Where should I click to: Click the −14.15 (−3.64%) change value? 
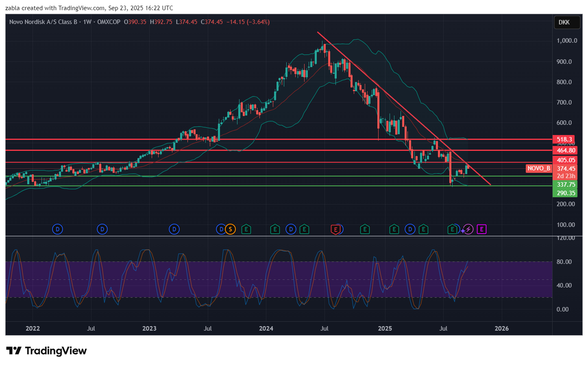point(248,22)
